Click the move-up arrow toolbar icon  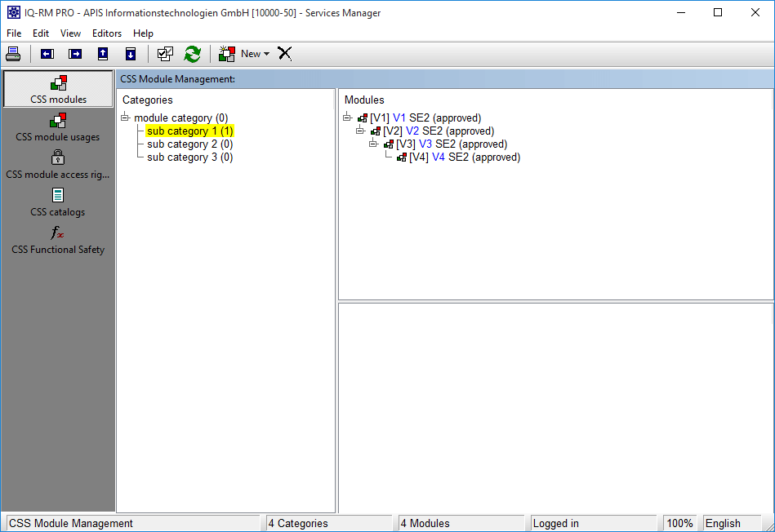click(x=103, y=54)
